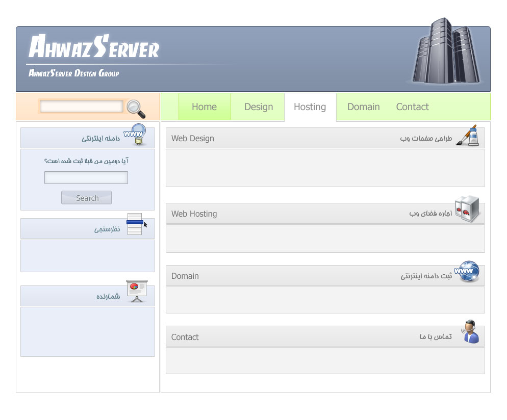The image size is (507, 420).
Task: Click the 'طراحی صفحات وب' heading
Action: tap(426, 139)
